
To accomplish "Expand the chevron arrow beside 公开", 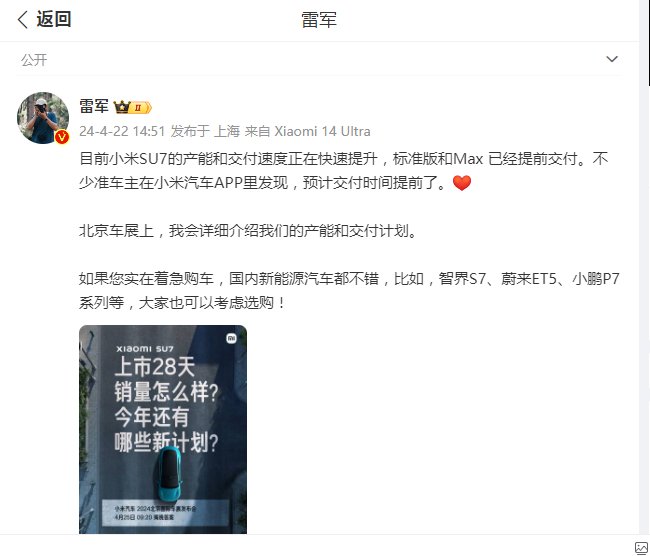I will pyautogui.click(x=612, y=59).
